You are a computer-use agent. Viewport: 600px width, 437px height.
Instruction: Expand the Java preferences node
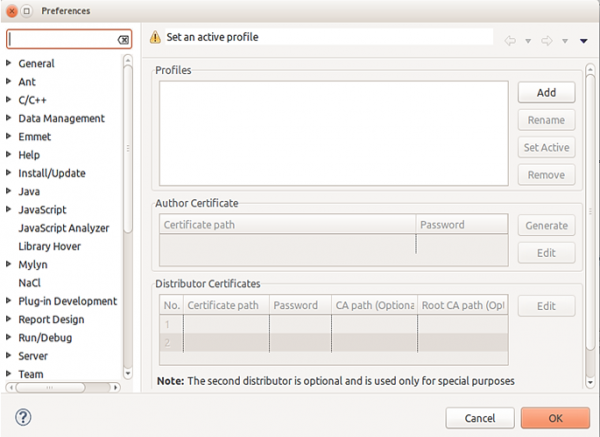9,191
